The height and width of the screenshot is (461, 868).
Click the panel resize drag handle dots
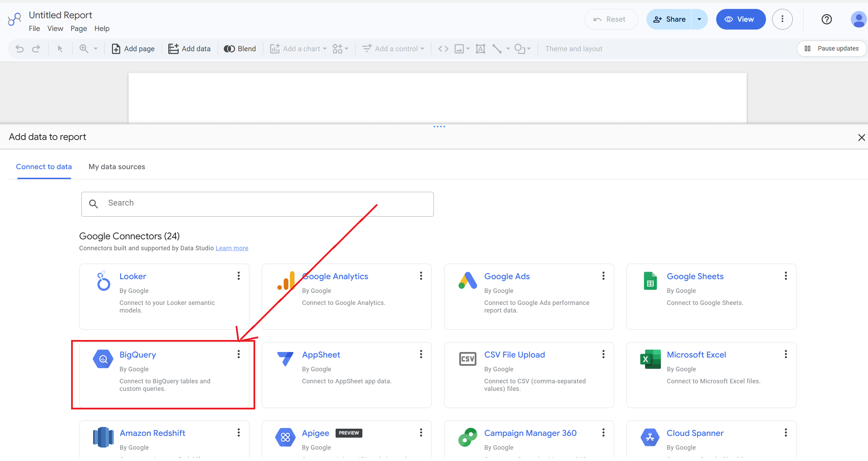[439, 127]
